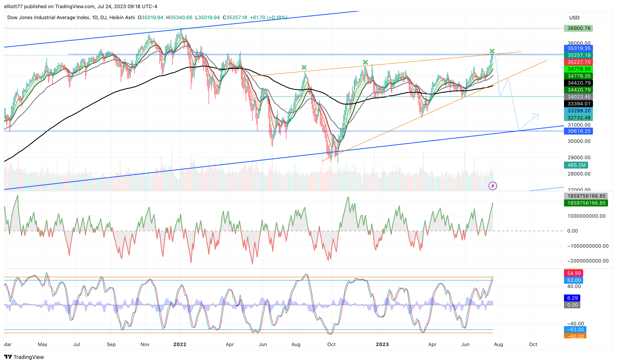Screen dimensions: 617x364
Task: Click the Aug label after Jun 2023 on time axis
Action: tap(498, 344)
